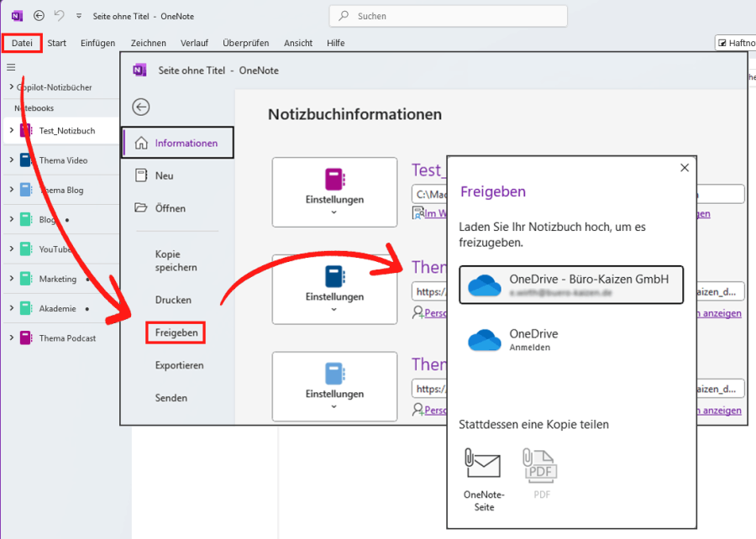Image resolution: width=756 pixels, height=539 pixels.
Task: Select the Thema Podcast notebook name
Action: point(67,338)
